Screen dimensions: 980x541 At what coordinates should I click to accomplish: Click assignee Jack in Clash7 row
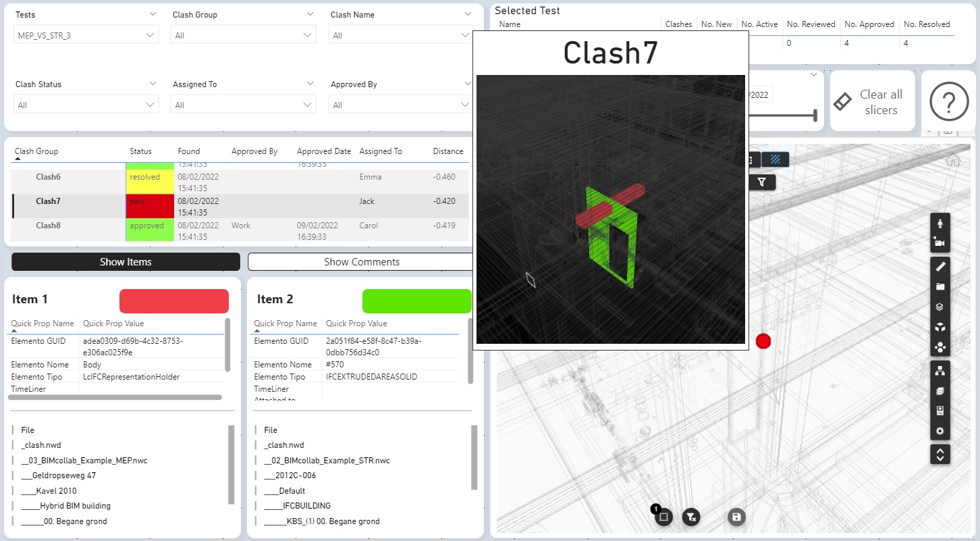pos(367,201)
